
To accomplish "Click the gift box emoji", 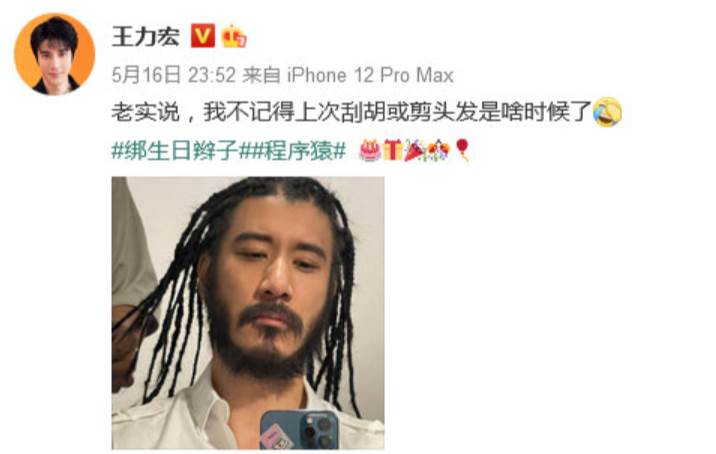I will (x=392, y=150).
